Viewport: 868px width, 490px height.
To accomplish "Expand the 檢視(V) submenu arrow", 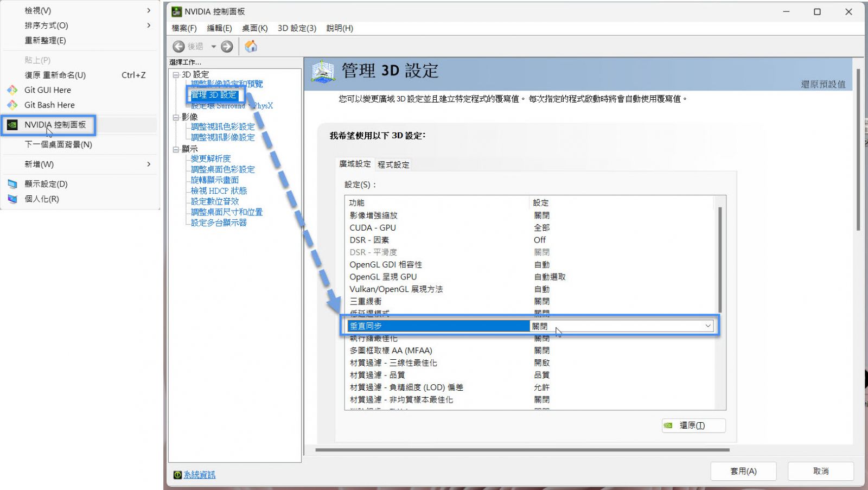I will [149, 10].
